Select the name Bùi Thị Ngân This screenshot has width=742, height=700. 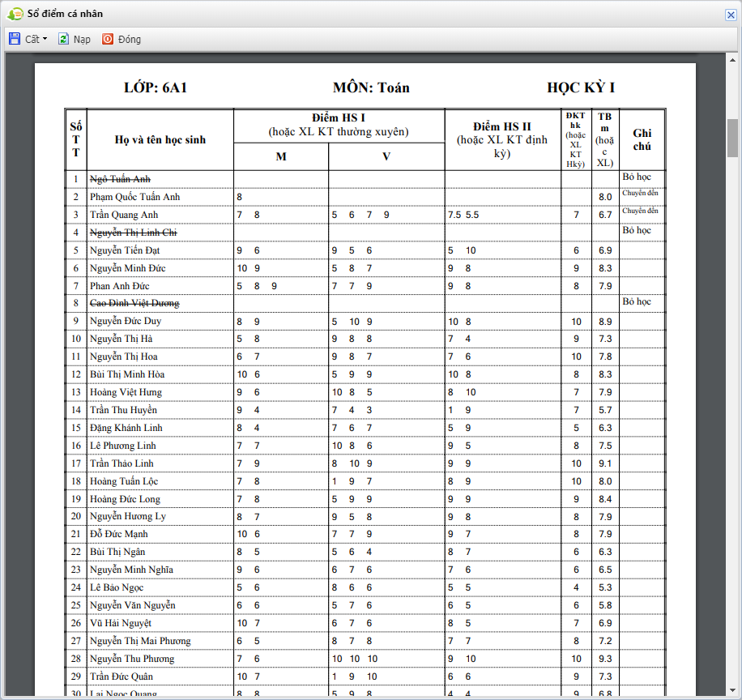(x=117, y=552)
